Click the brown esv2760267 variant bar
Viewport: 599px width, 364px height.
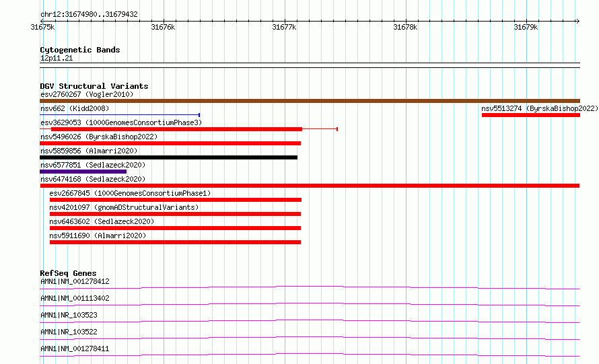[310, 101]
